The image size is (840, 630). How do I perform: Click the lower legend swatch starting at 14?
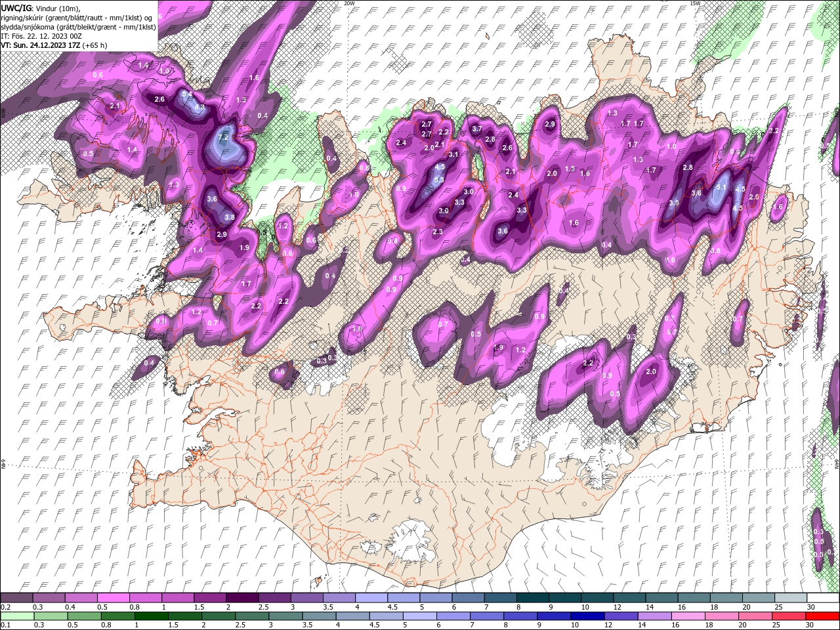tap(654, 616)
